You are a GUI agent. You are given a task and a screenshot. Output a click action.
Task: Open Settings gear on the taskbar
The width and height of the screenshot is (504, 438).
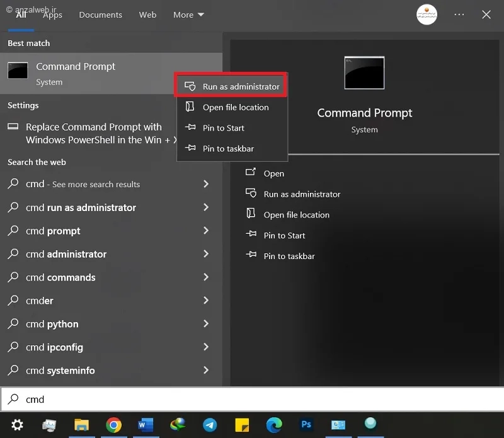click(18, 425)
